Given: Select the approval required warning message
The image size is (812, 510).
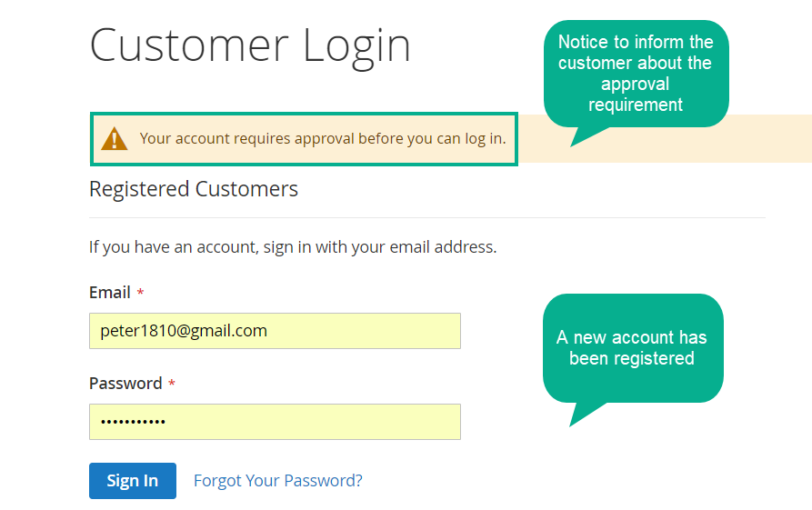Looking at the screenshot, I should pyautogui.click(x=323, y=139).
